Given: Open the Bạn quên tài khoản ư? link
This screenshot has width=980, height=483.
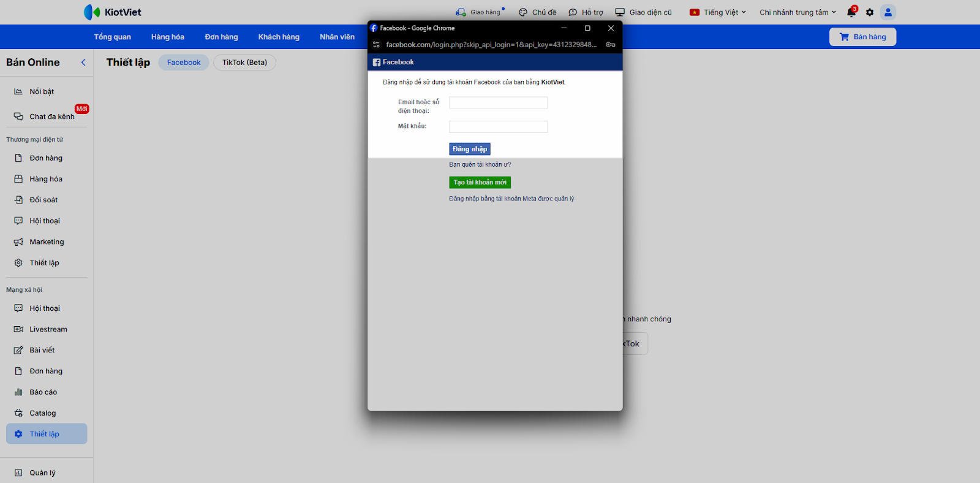Looking at the screenshot, I should [480, 164].
